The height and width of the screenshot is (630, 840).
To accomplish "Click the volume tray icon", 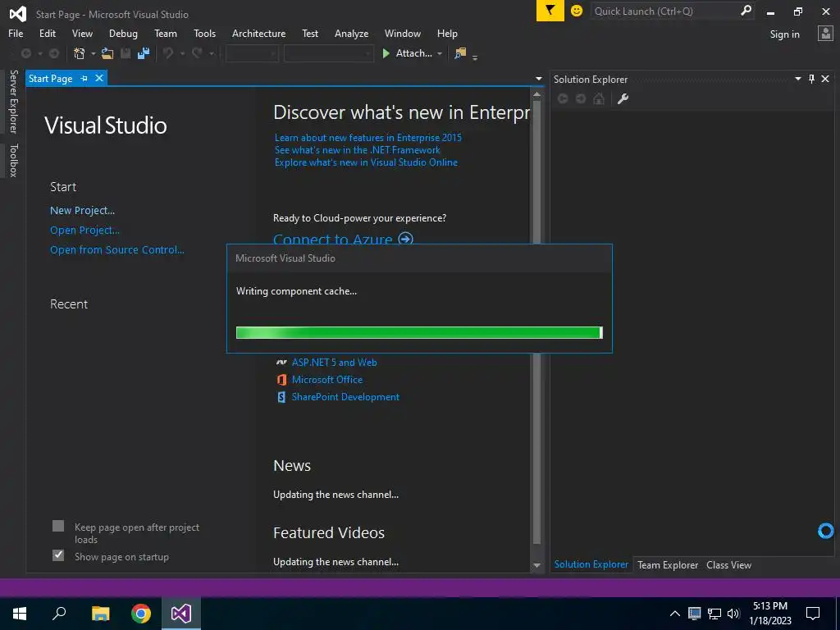I will pos(734,614).
